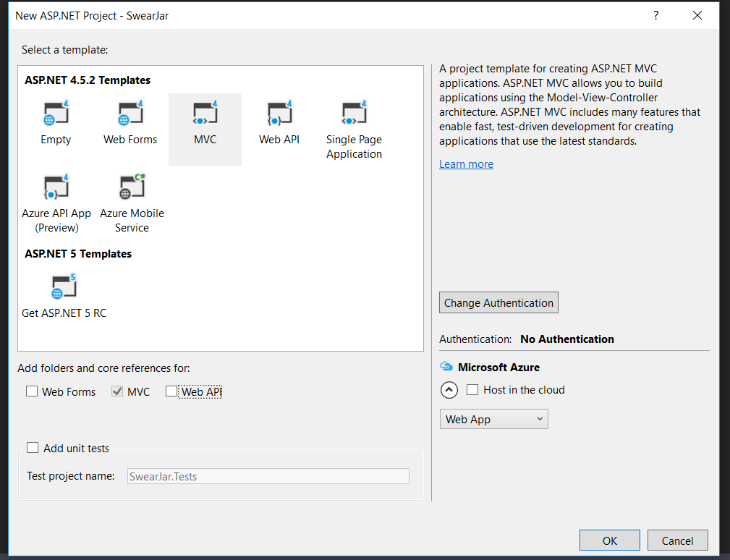Uncheck the MVC core references checkbox

pos(116,391)
